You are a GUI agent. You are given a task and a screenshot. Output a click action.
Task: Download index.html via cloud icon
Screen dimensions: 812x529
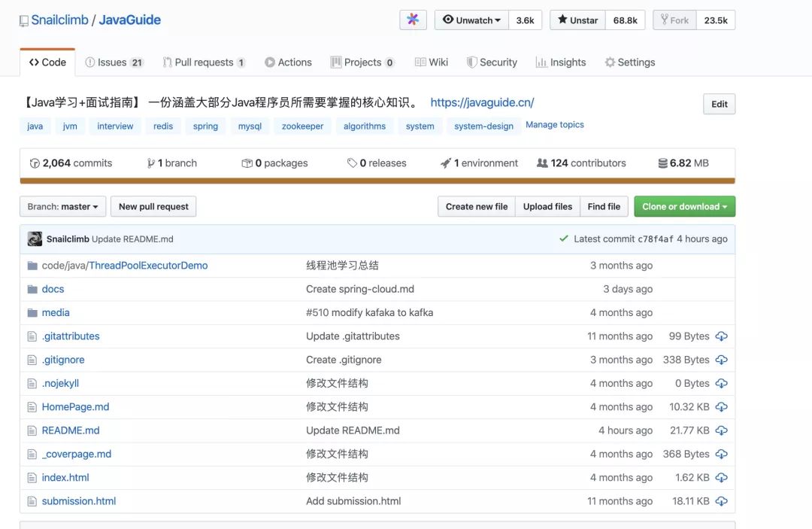tap(721, 478)
